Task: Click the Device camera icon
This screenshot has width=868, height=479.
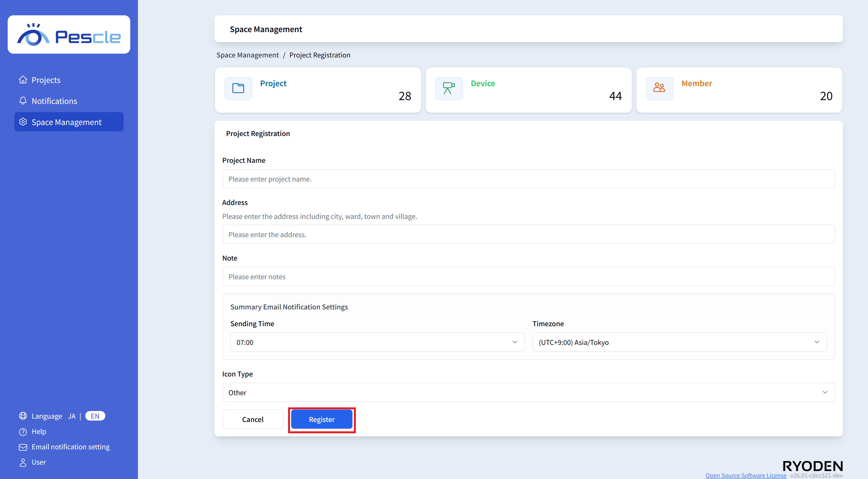Action: coord(448,88)
